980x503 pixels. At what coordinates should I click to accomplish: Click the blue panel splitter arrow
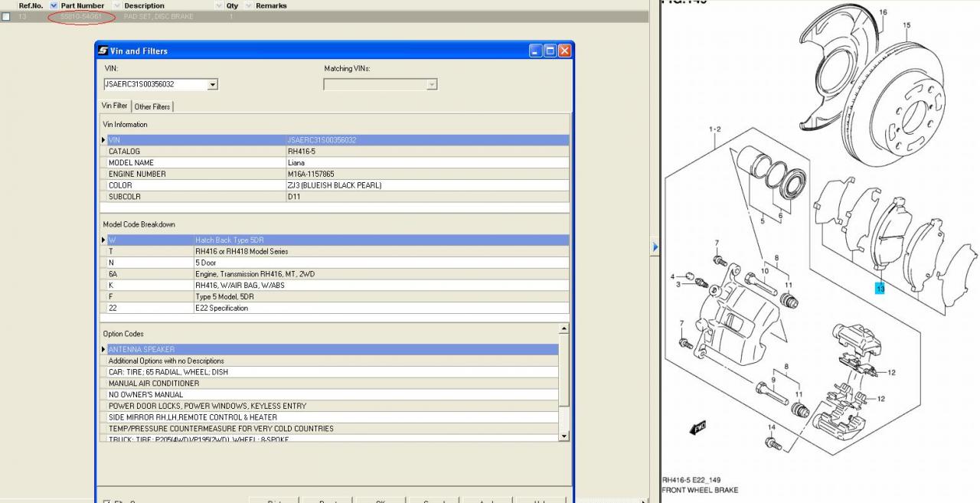pos(655,247)
